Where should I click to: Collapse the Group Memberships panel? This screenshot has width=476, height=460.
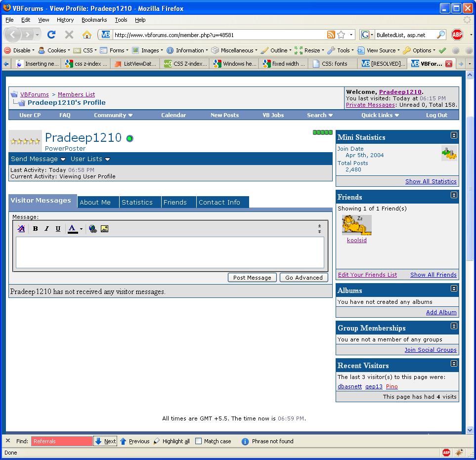pyautogui.click(x=454, y=326)
